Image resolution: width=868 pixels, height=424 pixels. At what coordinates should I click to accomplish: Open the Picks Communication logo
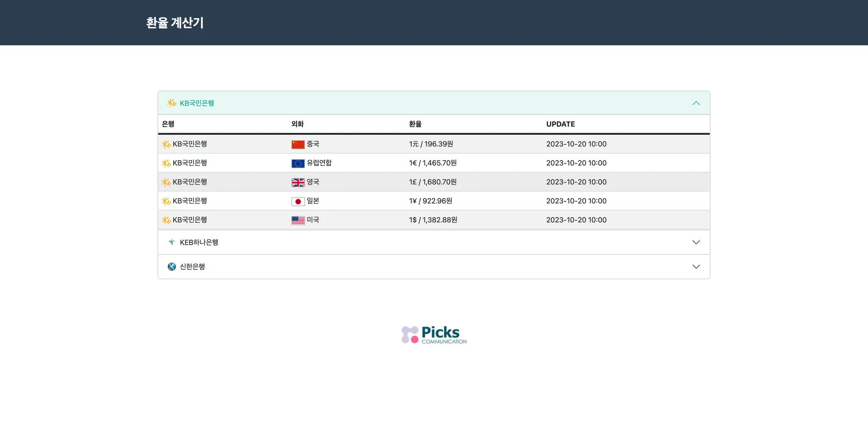pos(434,335)
